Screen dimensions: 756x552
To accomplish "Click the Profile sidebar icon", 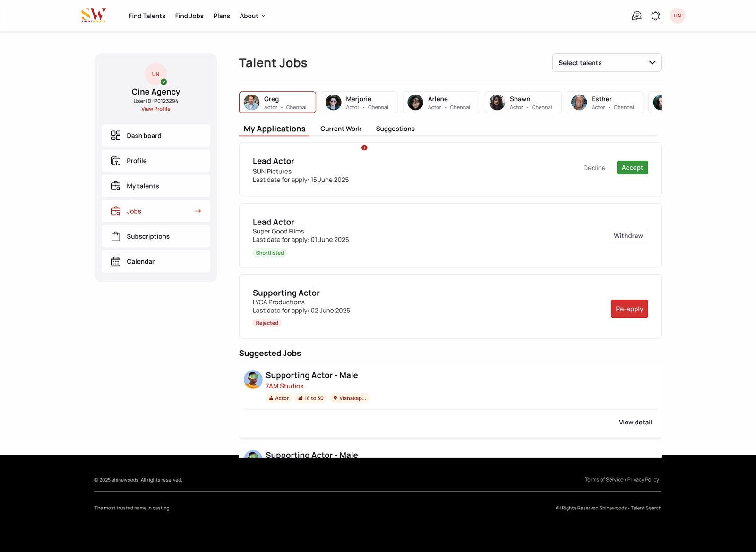I will tap(116, 161).
